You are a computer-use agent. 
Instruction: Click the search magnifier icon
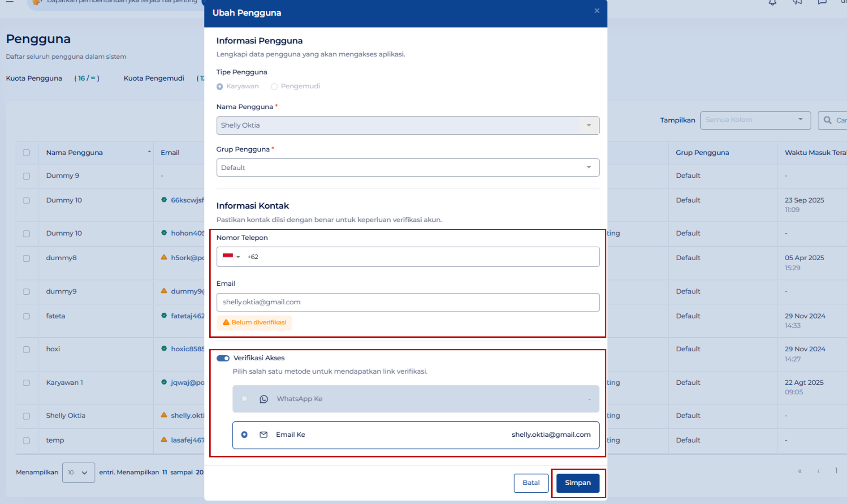828,120
